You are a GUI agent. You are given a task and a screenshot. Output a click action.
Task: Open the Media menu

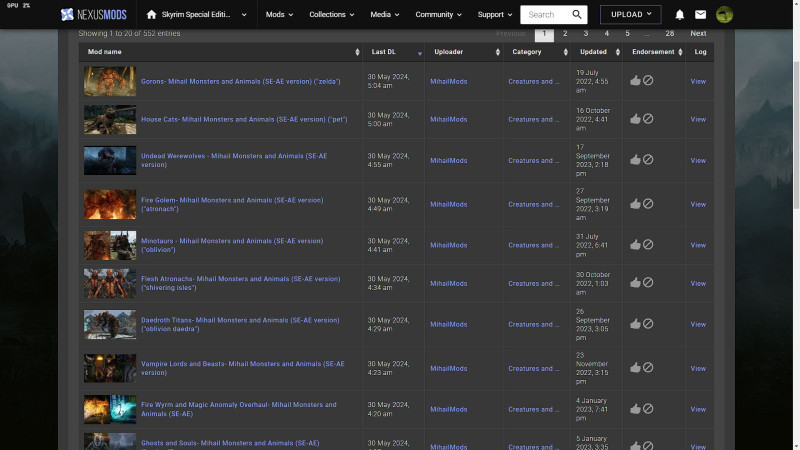pos(385,15)
